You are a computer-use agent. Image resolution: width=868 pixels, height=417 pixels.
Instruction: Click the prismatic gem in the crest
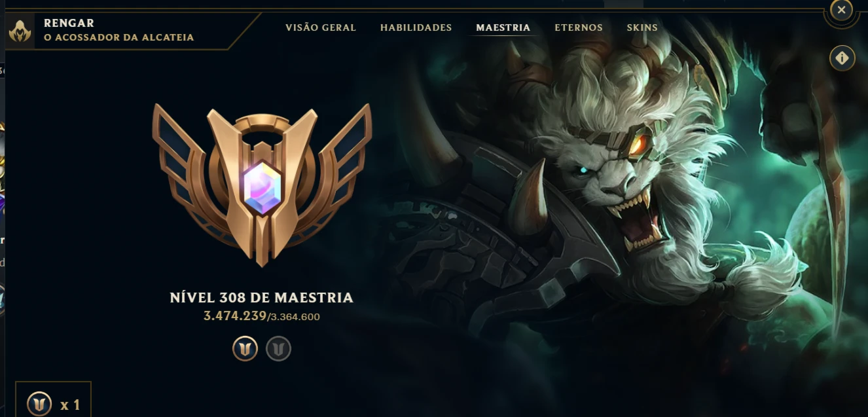coord(261,187)
